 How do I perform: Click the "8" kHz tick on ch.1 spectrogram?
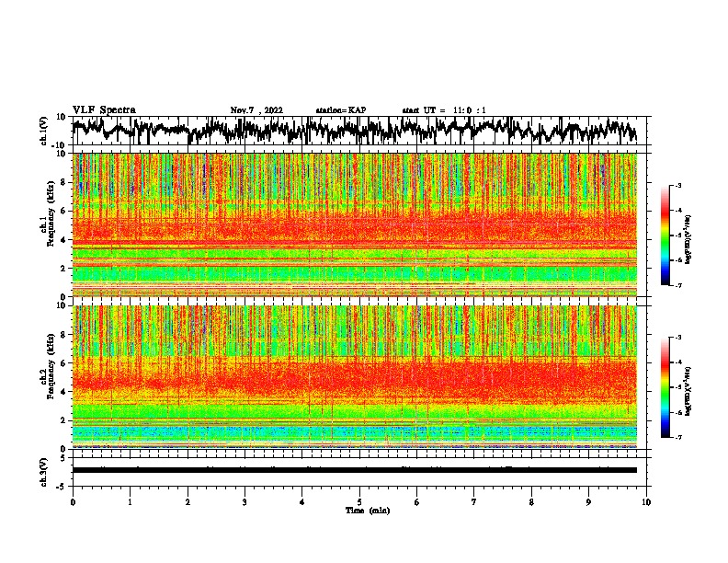63,182
